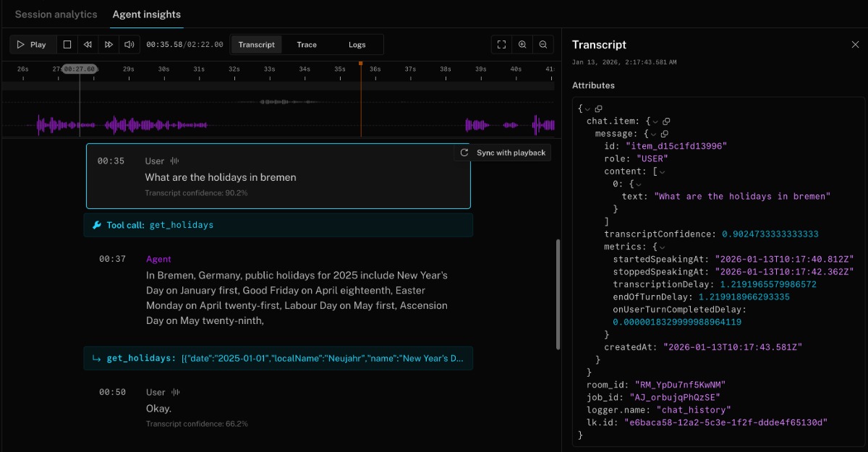Click the Stop playback square icon
The height and width of the screenshot is (452, 868).
click(67, 45)
